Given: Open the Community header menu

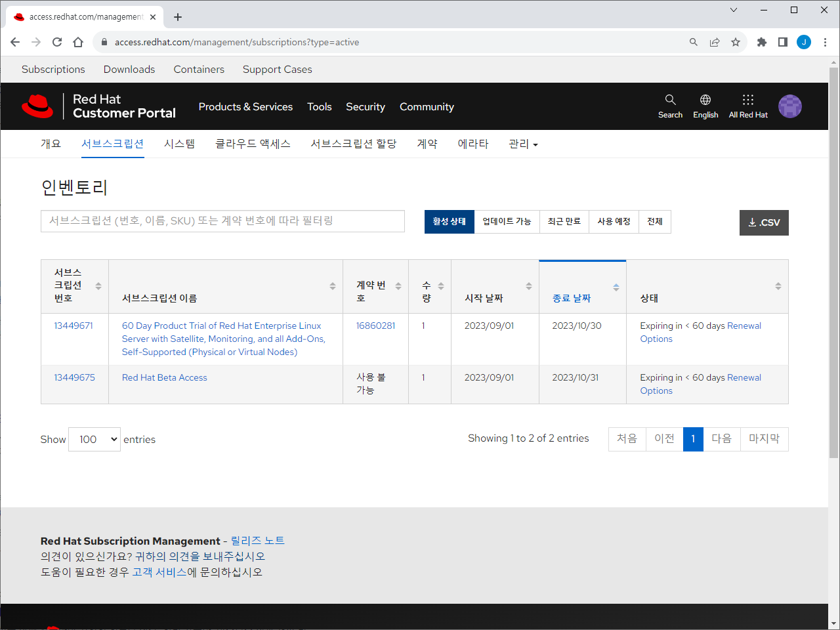Looking at the screenshot, I should (427, 106).
